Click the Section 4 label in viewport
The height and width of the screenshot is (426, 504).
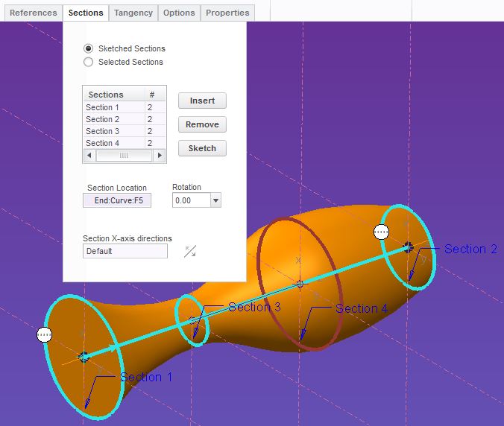(362, 308)
